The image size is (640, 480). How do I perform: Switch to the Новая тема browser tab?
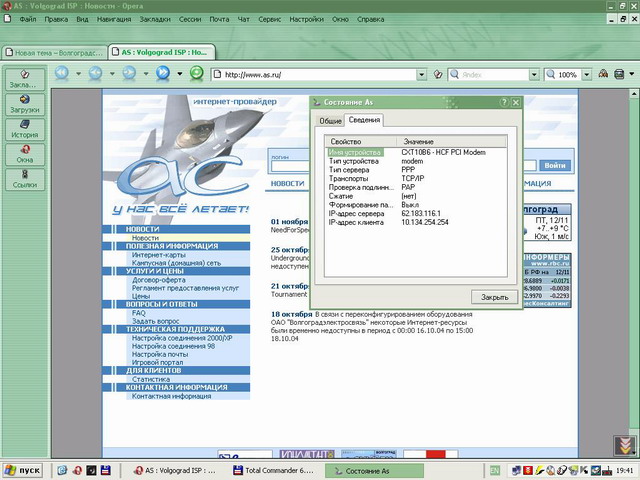(x=54, y=50)
